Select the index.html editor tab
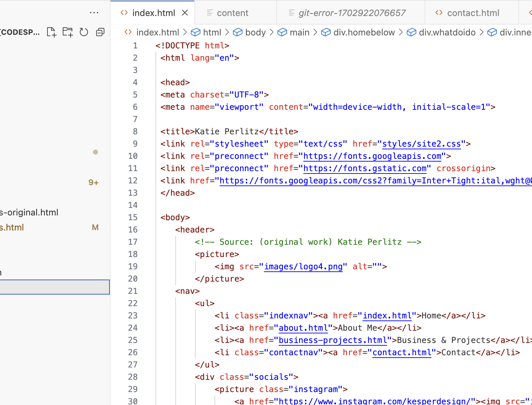The image size is (532, 405). coord(152,13)
